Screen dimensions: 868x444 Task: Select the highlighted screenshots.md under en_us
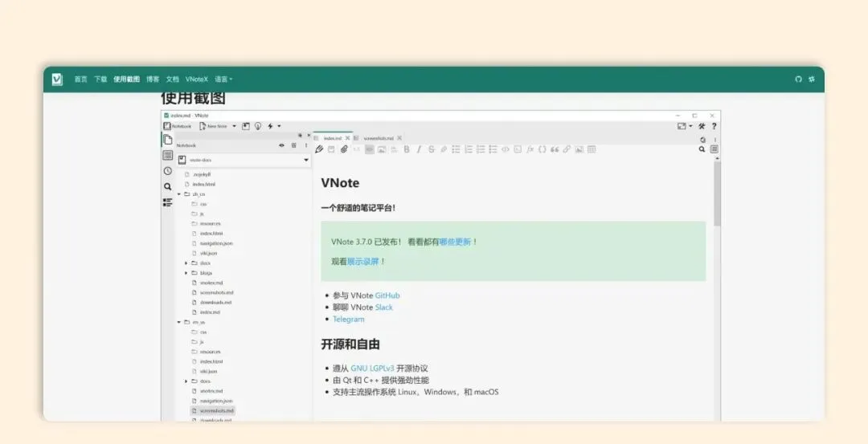point(212,411)
